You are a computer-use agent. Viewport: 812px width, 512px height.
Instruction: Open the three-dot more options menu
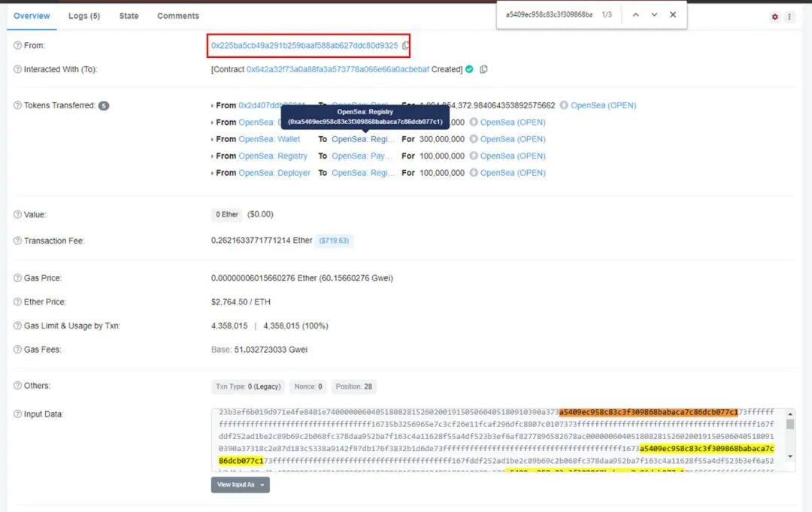point(789,17)
